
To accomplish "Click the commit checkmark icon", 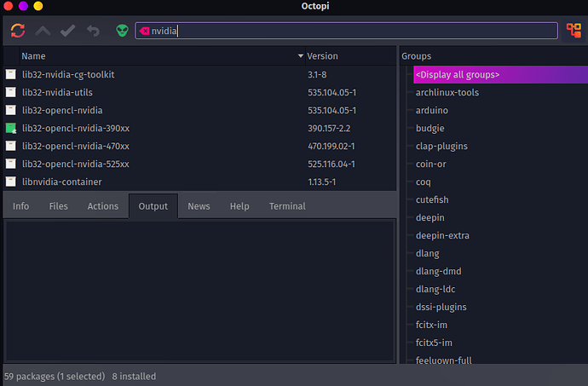I will click(68, 31).
